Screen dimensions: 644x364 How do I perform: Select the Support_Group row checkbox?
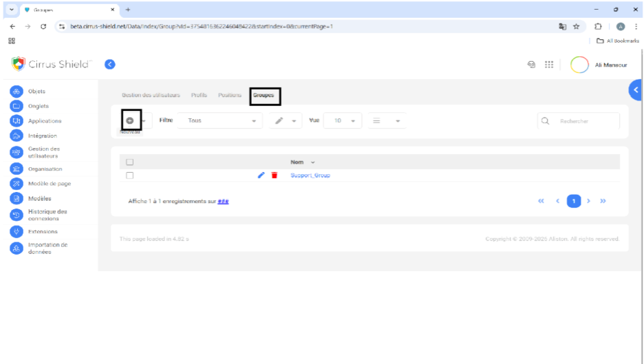coord(129,175)
